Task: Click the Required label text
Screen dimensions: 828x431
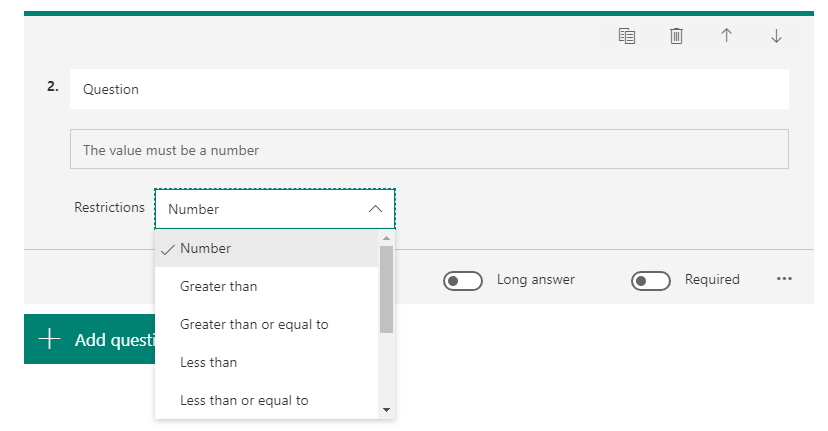Action: 712,279
